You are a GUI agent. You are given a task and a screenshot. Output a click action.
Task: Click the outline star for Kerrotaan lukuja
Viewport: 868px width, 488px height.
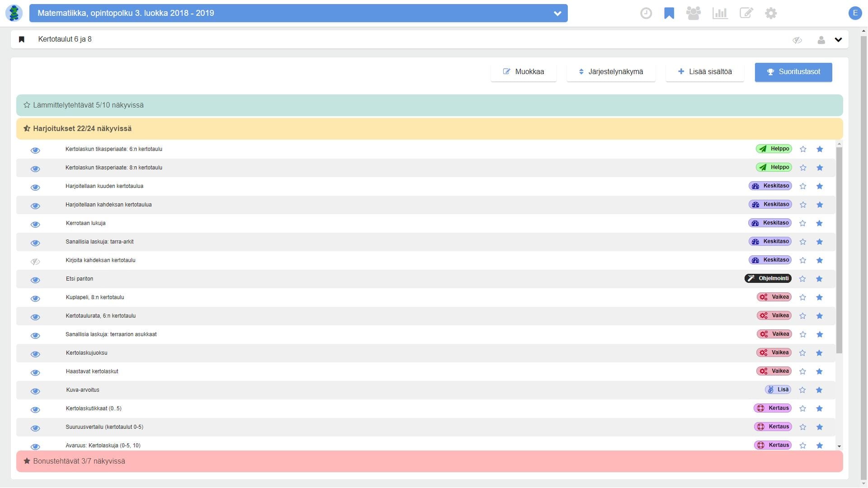tap(803, 223)
